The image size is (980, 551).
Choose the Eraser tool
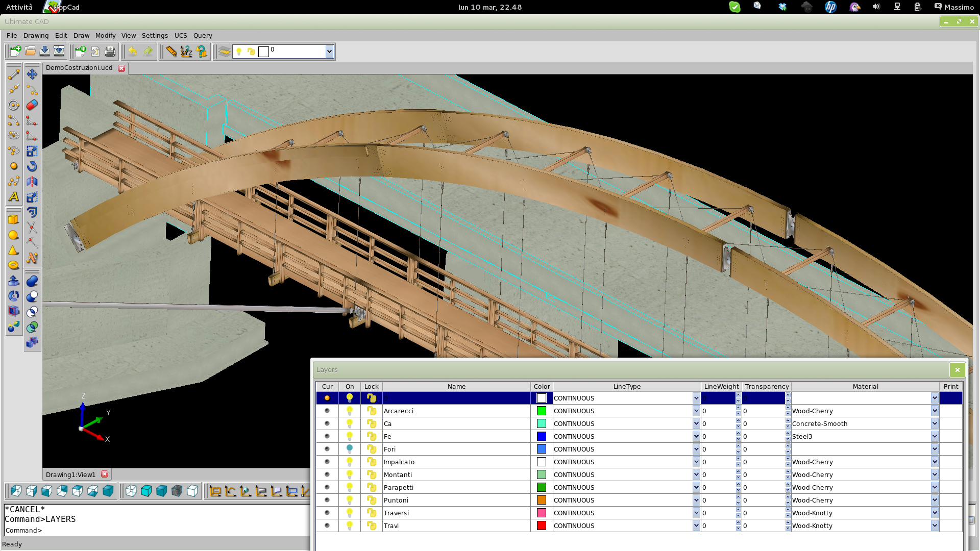point(32,105)
